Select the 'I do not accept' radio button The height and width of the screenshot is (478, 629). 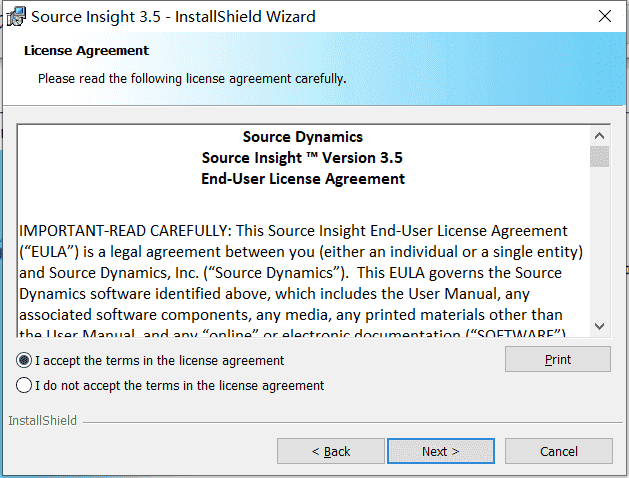(x=24, y=385)
